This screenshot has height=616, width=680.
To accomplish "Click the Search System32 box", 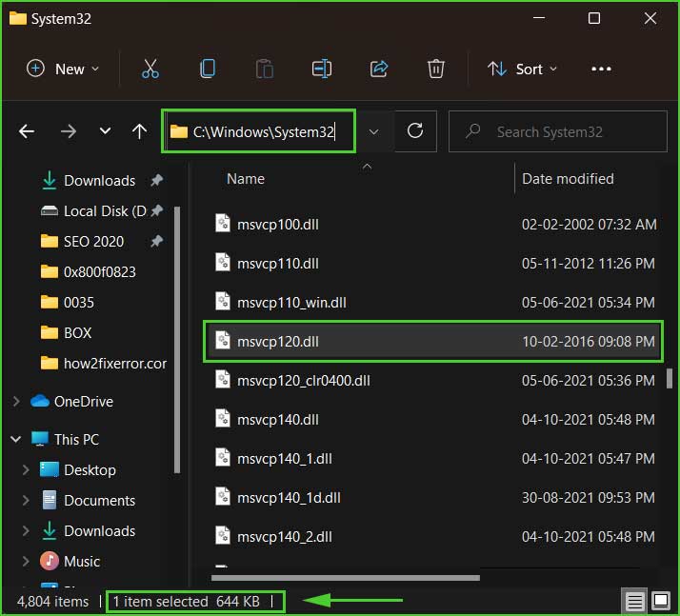I will (558, 131).
